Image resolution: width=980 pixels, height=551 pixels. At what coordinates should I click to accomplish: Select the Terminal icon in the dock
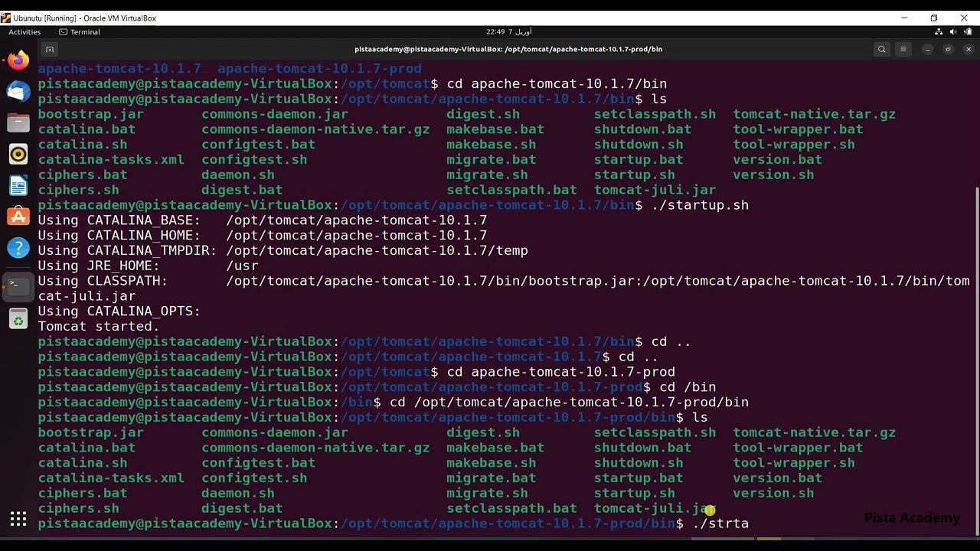(x=18, y=285)
